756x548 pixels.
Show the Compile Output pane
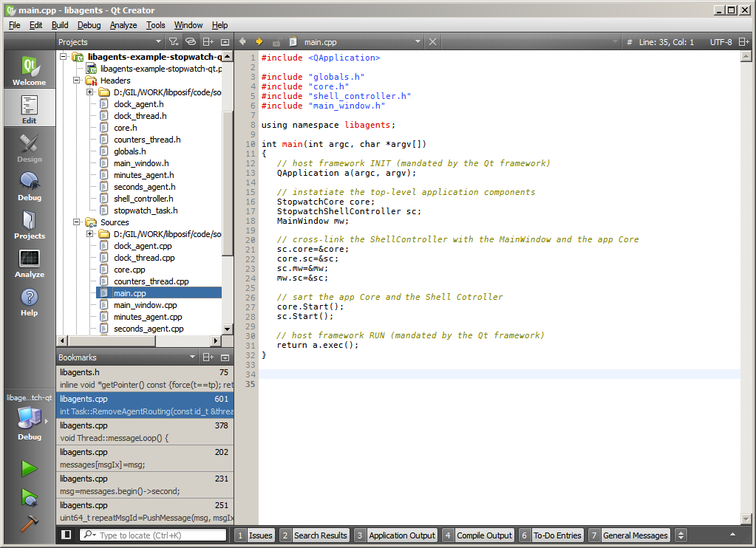[x=483, y=535]
